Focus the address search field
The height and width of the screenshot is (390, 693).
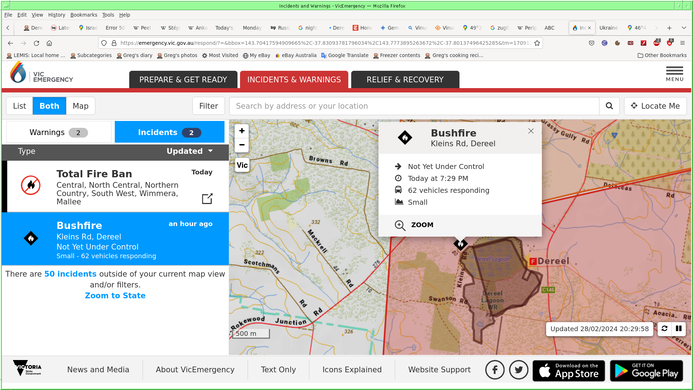point(414,106)
